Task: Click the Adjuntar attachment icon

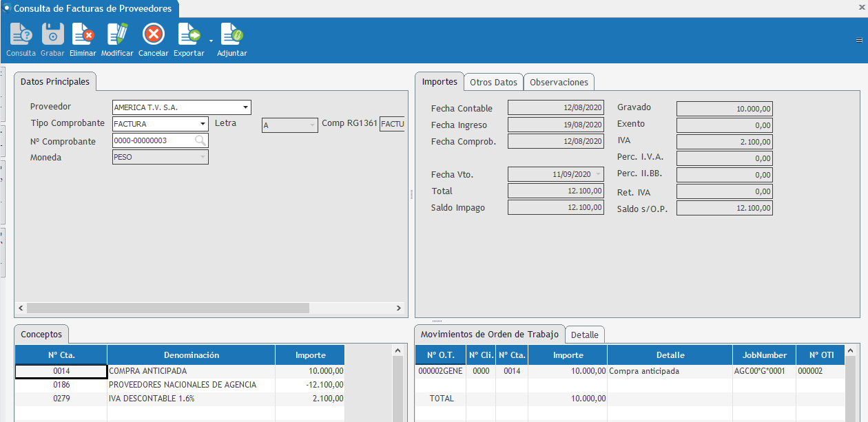Action: point(231,34)
